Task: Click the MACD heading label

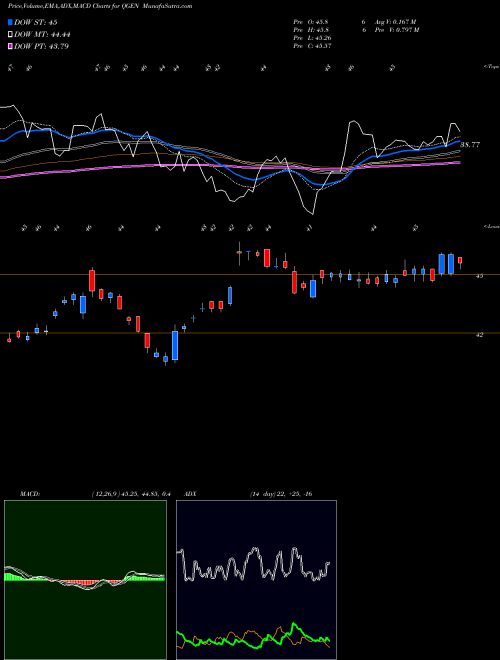Action: pyautogui.click(x=29, y=494)
